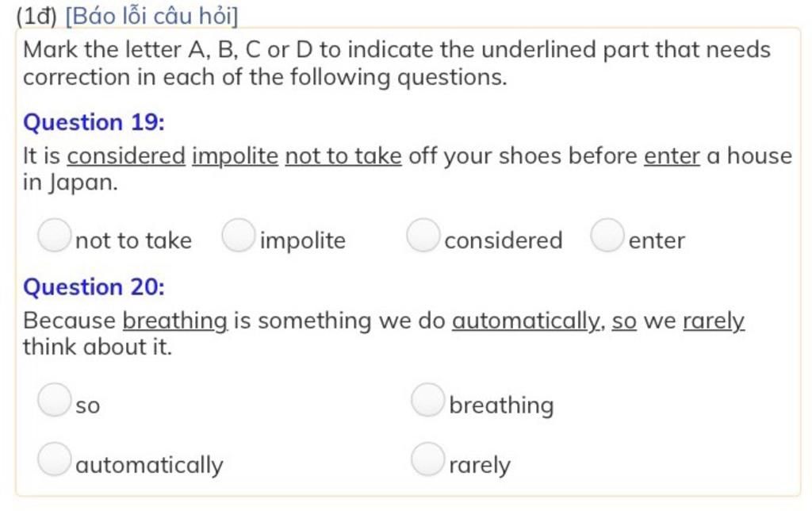
Task: Pick the 'automatically' radio option for Question 20
Action: click(55, 459)
